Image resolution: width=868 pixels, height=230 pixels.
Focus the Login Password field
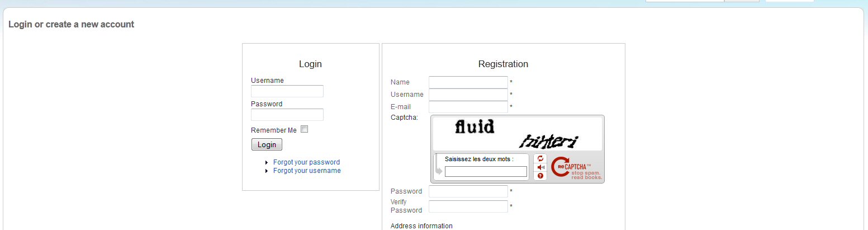[x=287, y=115]
